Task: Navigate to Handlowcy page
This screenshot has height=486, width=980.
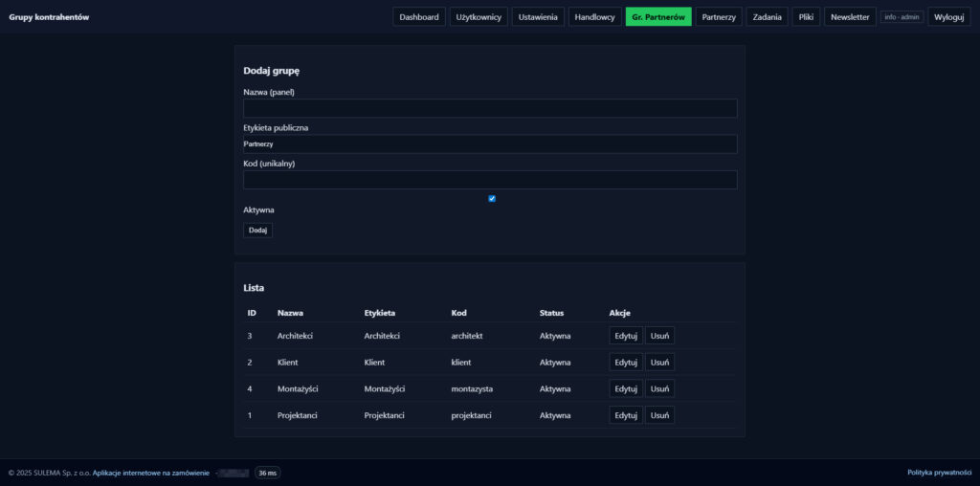Action: tap(594, 17)
